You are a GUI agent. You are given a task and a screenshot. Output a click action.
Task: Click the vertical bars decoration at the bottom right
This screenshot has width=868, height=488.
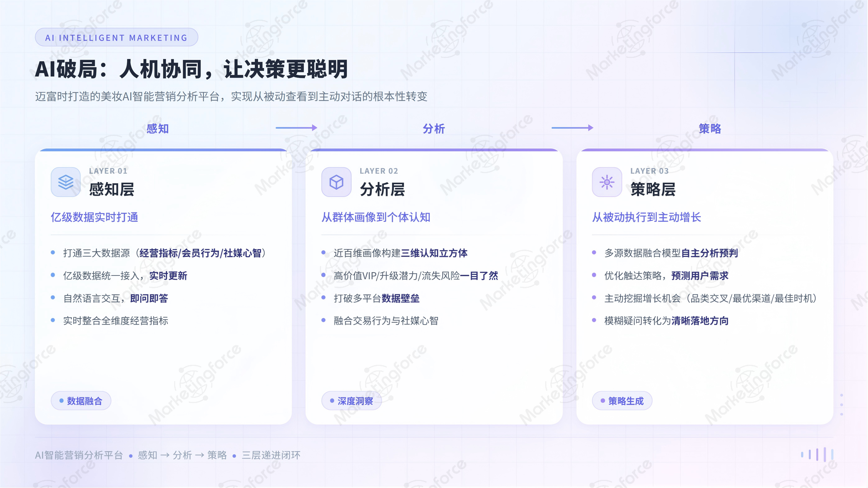coord(817,454)
